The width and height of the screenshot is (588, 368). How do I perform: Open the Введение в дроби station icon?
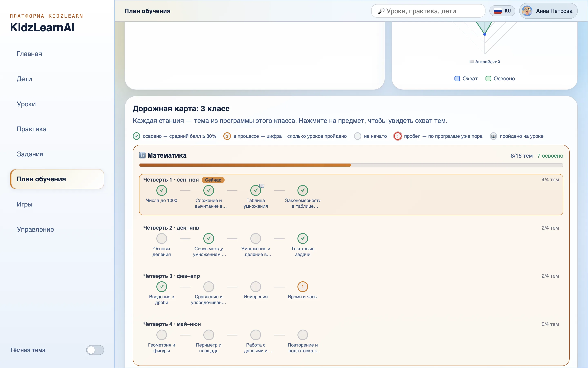pyautogui.click(x=161, y=287)
